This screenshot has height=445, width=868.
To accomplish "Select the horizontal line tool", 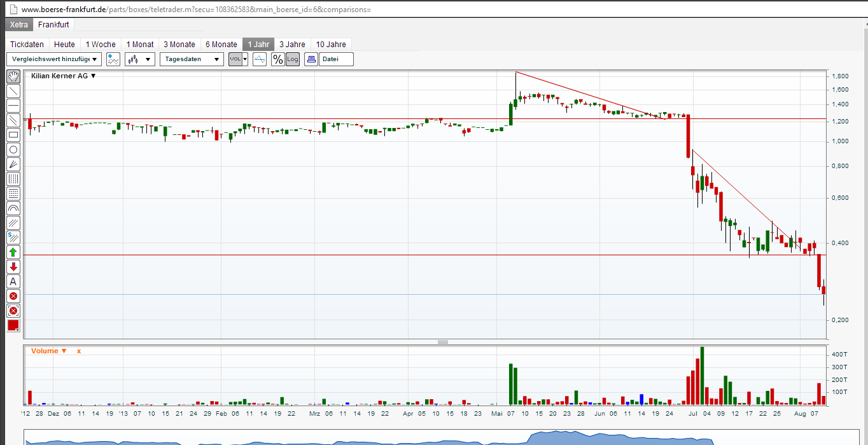I will 13,106.
